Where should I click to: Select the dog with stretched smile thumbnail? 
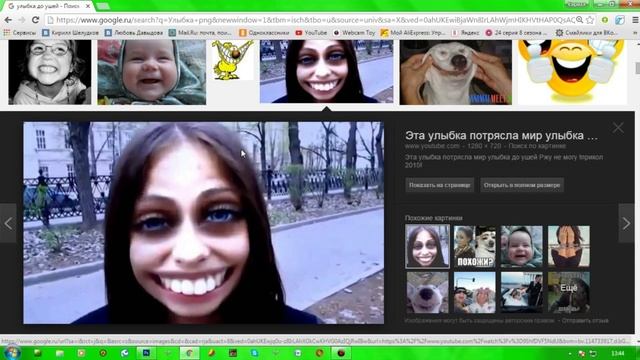456,72
